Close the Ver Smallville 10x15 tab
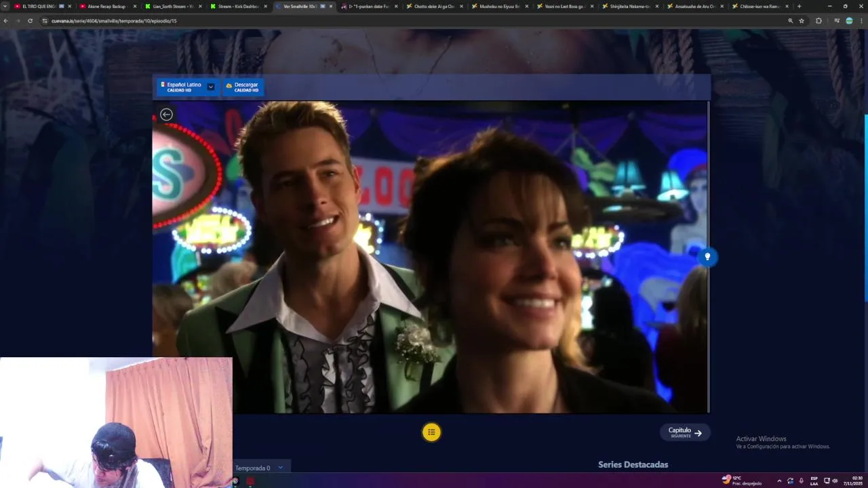Image resolution: width=868 pixels, height=488 pixels. coord(331,6)
